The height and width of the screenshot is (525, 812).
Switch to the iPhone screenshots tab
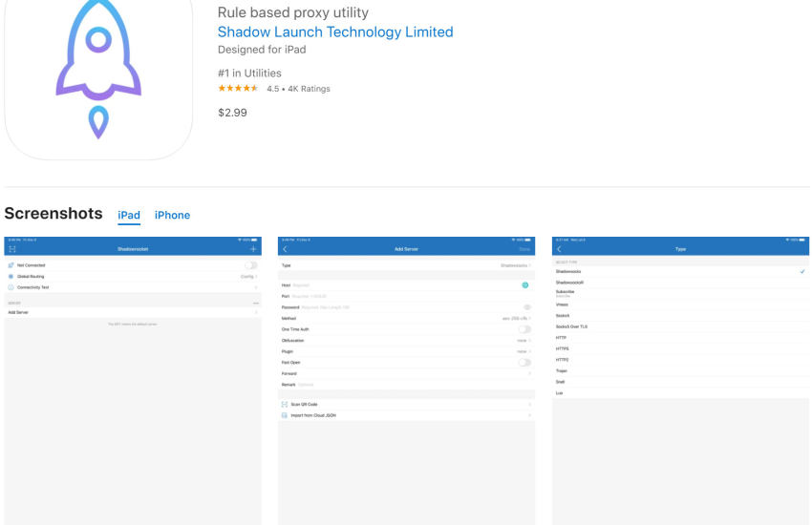click(173, 215)
